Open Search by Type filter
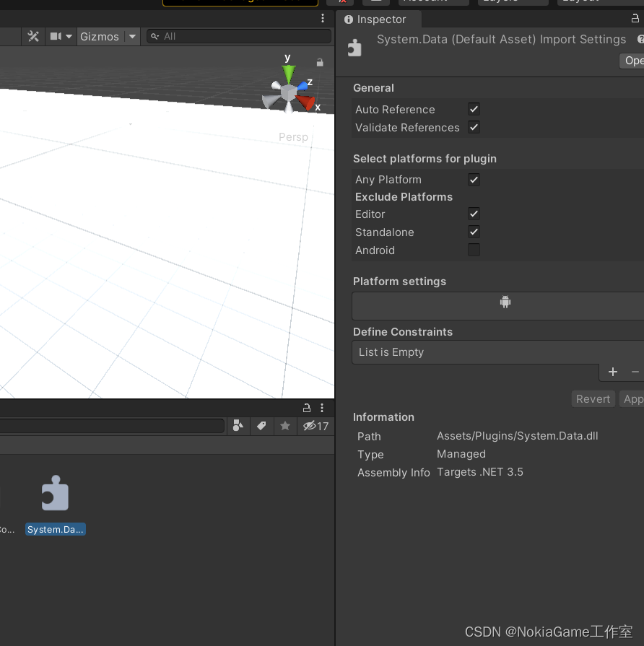The height and width of the screenshot is (646, 644). click(238, 426)
